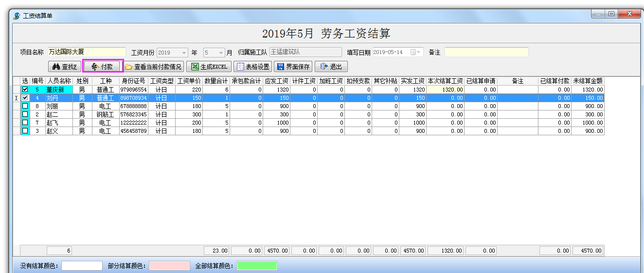Uncheck the checkbox for 董庆新

pyautogui.click(x=25, y=90)
